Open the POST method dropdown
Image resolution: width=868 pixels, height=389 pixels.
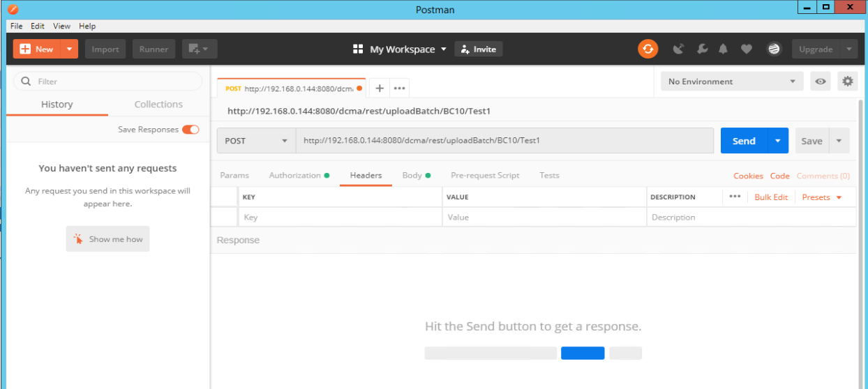click(256, 140)
